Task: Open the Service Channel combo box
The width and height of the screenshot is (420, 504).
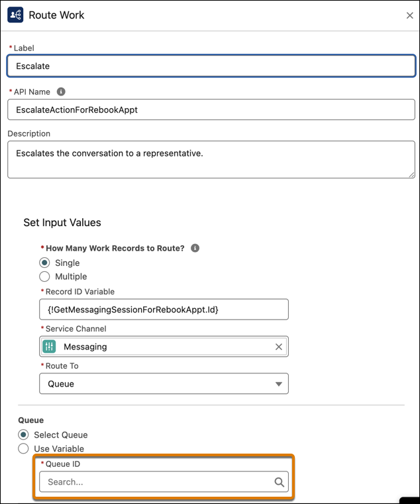Action: point(164,346)
